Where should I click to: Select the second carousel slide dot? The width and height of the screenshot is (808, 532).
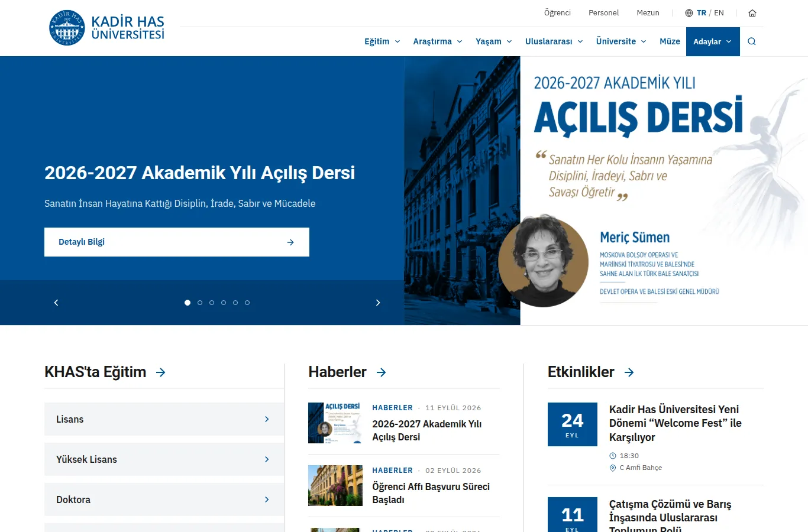coord(200,303)
